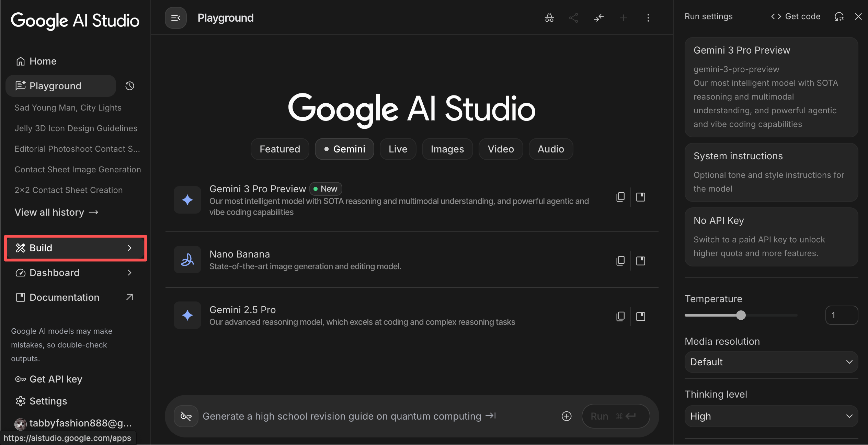Open Editorial Photoshoot Contact chat history item
Screen dimensions: 868x445
(77, 149)
